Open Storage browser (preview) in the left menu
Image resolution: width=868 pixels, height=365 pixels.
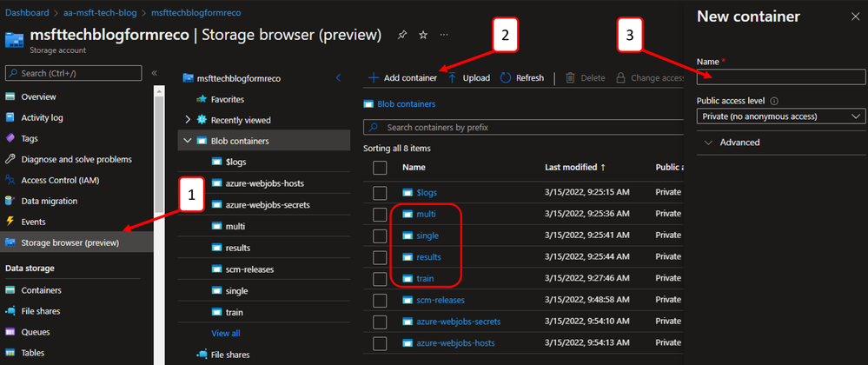coord(76,242)
